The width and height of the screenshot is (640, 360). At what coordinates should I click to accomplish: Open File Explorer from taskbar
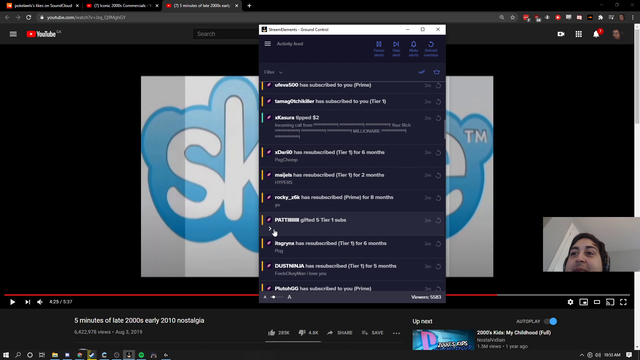(55, 355)
